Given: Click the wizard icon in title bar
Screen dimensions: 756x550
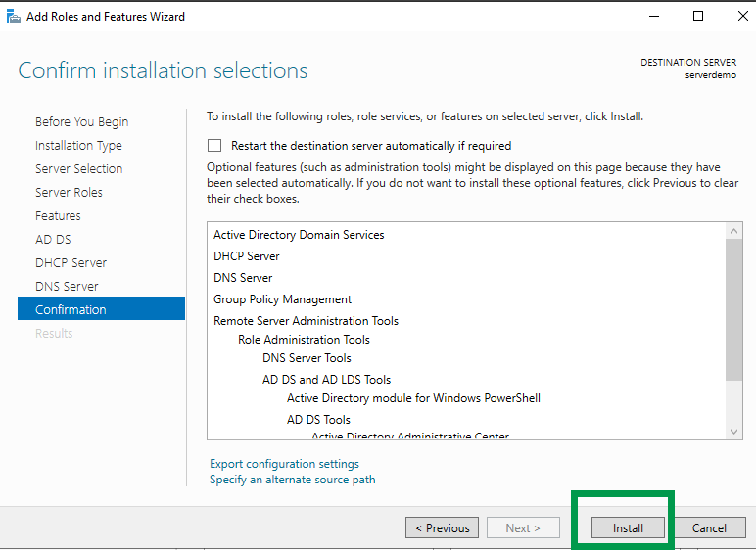Looking at the screenshot, I should point(12,16).
